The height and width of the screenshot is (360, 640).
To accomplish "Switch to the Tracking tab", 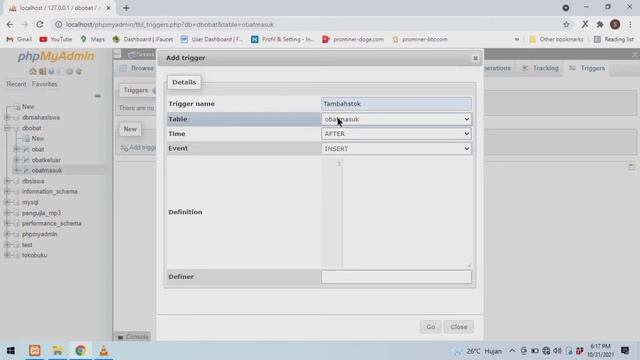I will click(x=540, y=68).
